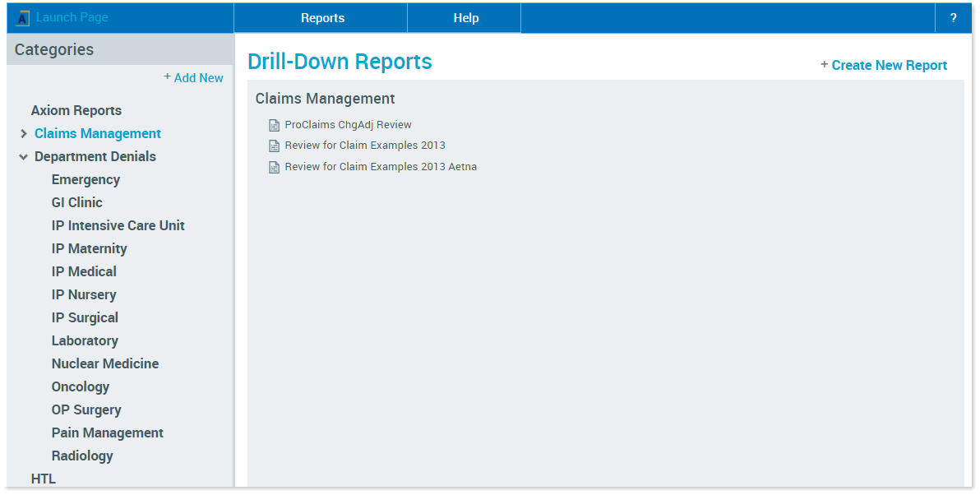Open the Reports menu

(322, 17)
